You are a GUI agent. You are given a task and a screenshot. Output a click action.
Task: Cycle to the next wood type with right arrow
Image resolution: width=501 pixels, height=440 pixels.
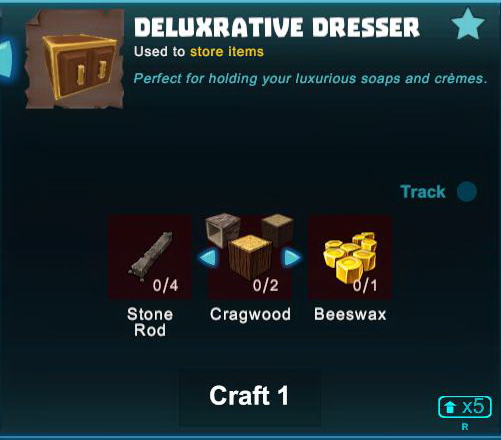point(292,258)
